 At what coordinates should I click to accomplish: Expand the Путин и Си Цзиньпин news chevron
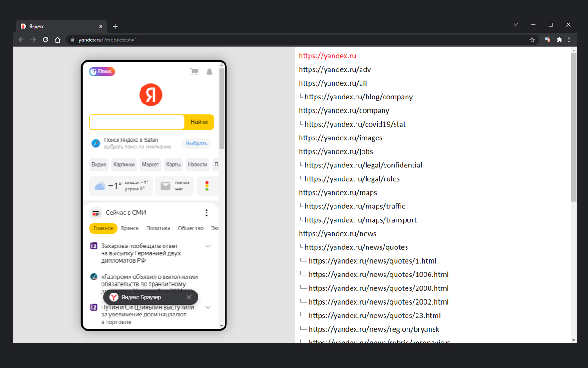coord(208,307)
